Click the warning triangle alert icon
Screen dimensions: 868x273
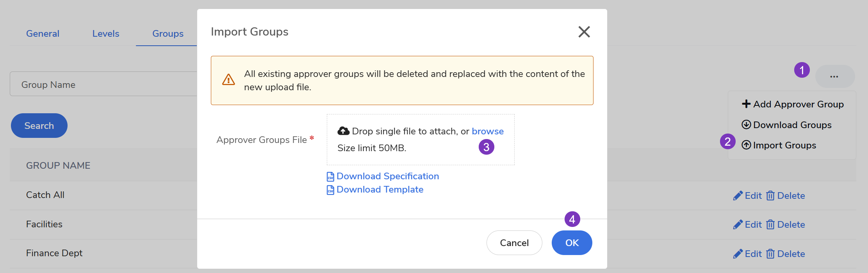click(228, 80)
